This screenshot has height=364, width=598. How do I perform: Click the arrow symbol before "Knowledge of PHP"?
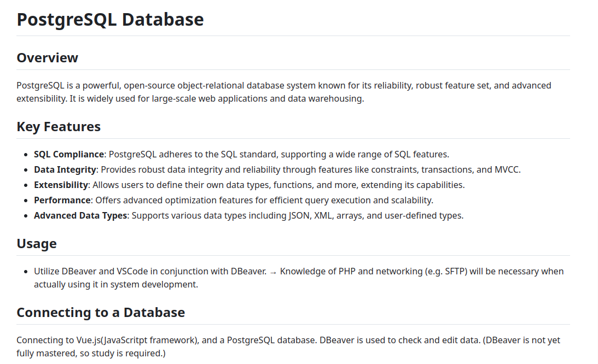273,272
